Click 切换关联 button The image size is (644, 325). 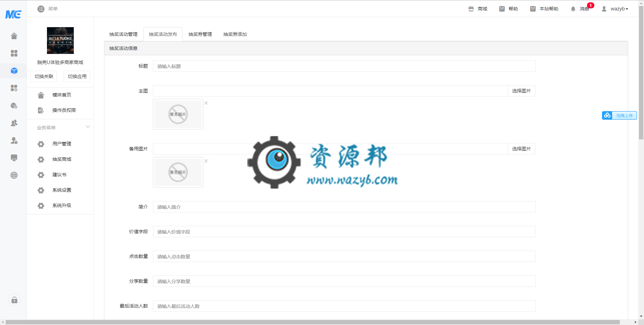[x=44, y=76]
